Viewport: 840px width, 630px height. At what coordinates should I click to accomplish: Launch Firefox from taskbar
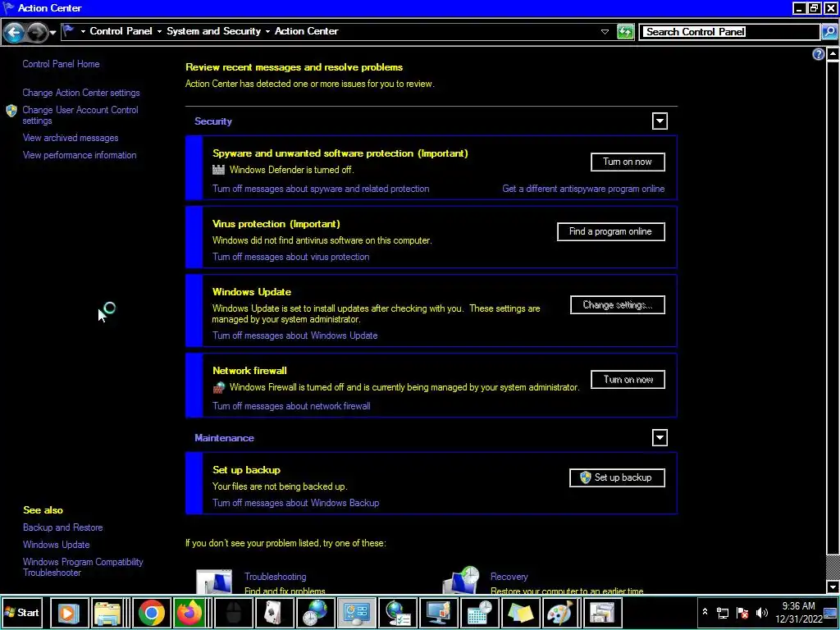189,613
